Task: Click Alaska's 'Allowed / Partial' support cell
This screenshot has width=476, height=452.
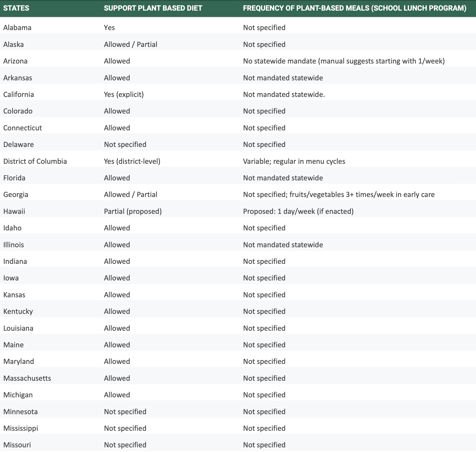Action: coord(130,44)
